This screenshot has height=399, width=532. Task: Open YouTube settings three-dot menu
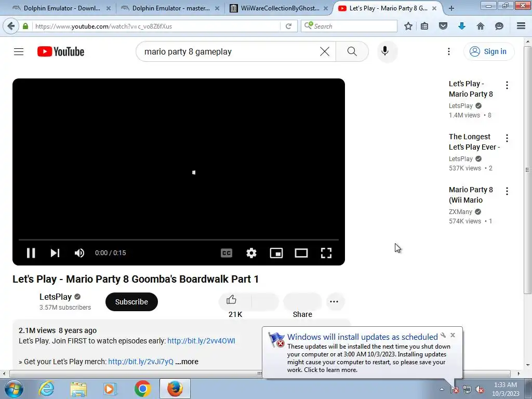pyautogui.click(x=448, y=51)
